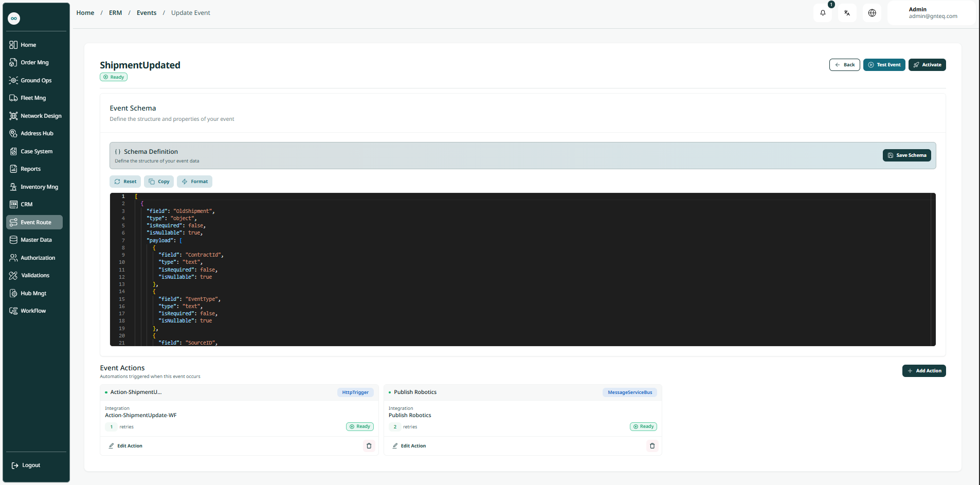980x485 pixels.
Task: Click into the schema code editor
Action: pos(522,270)
